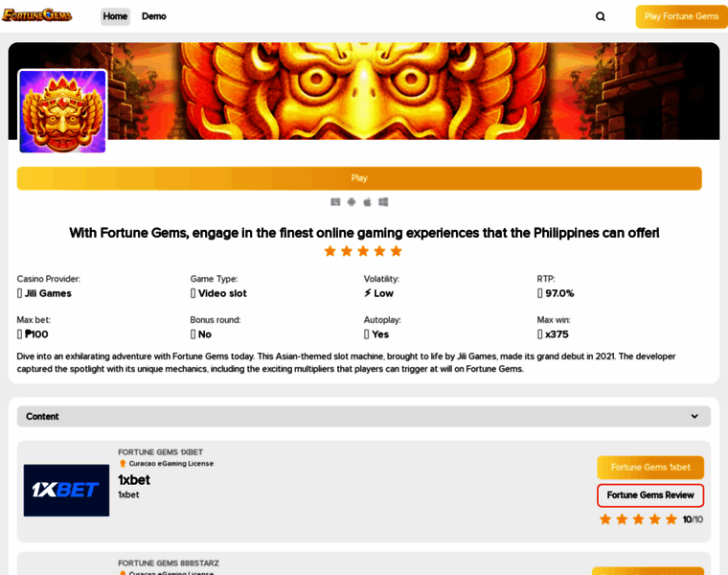Click the first star in 1xbet rating
Viewport: 728px width, 575px height.
[x=605, y=519]
